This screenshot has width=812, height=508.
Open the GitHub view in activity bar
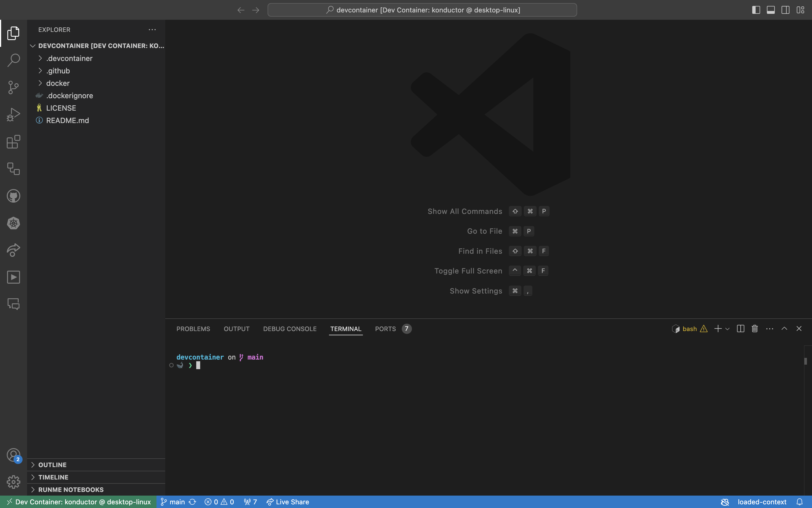pyautogui.click(x=14, y=196)
